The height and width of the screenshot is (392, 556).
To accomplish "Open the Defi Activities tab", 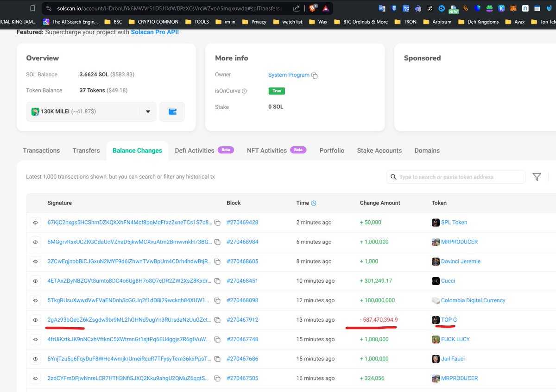I will coord(204,150).
